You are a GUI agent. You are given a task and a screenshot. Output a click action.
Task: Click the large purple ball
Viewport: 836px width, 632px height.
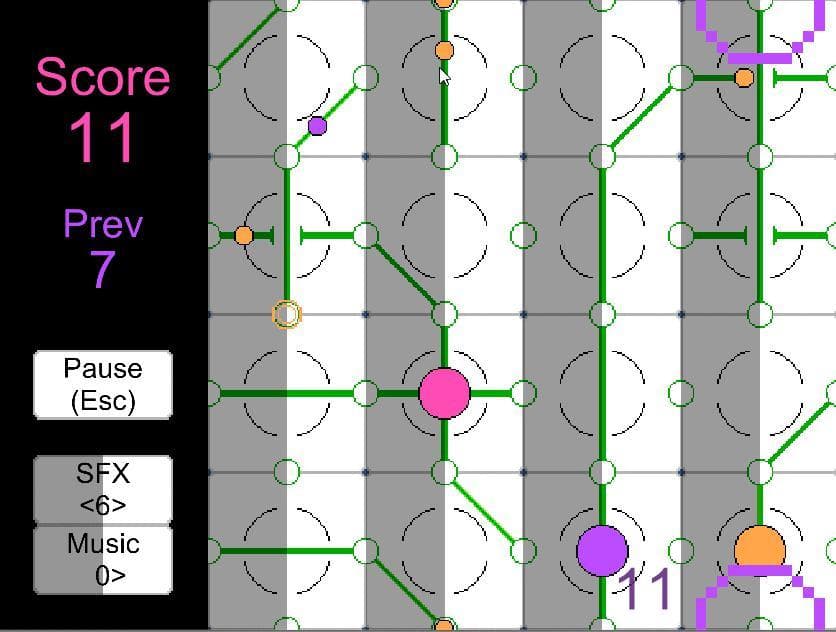pos(602,551)
